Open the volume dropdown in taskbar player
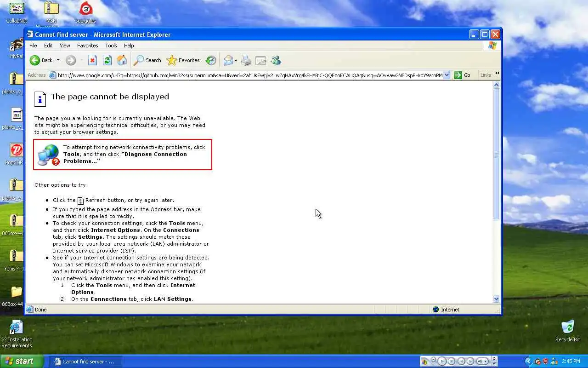Viewport: 588px width, 368px height. click(486, 362)
